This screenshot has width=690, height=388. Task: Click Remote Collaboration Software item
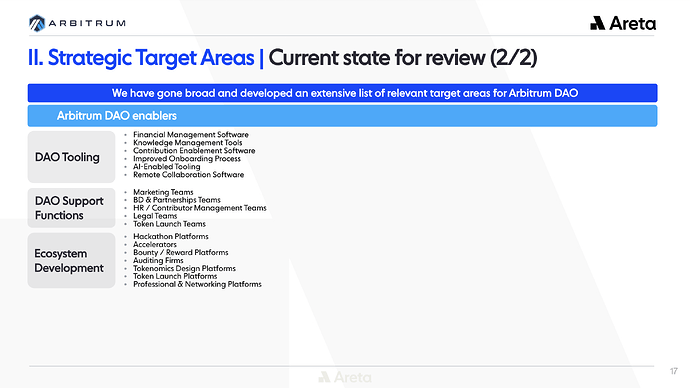tap(188, 175)
